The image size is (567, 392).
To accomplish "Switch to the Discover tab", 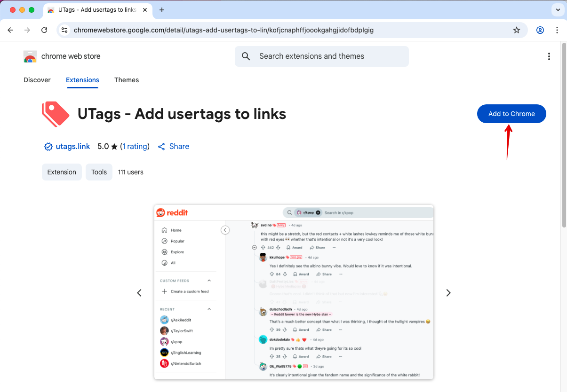I will [37, 80].
